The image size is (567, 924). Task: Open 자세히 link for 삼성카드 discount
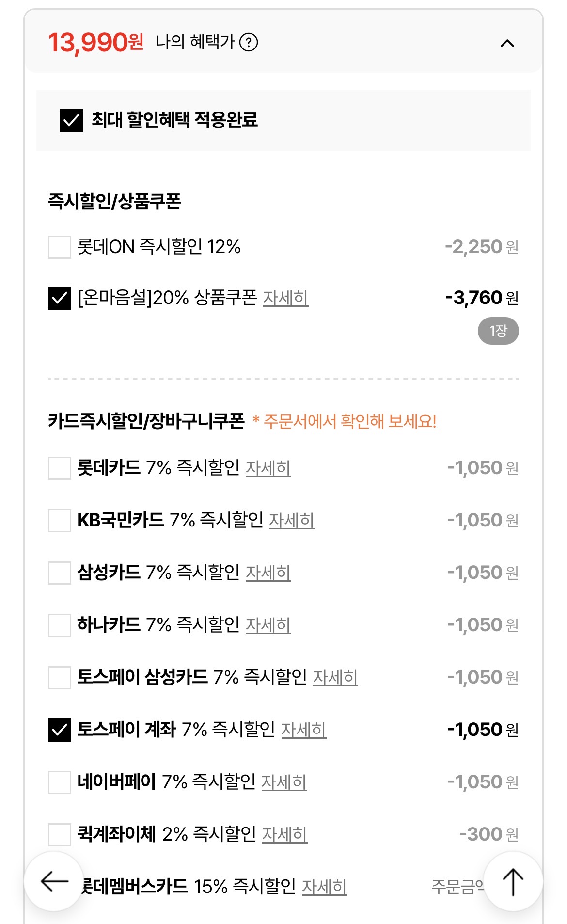[268, 573]
